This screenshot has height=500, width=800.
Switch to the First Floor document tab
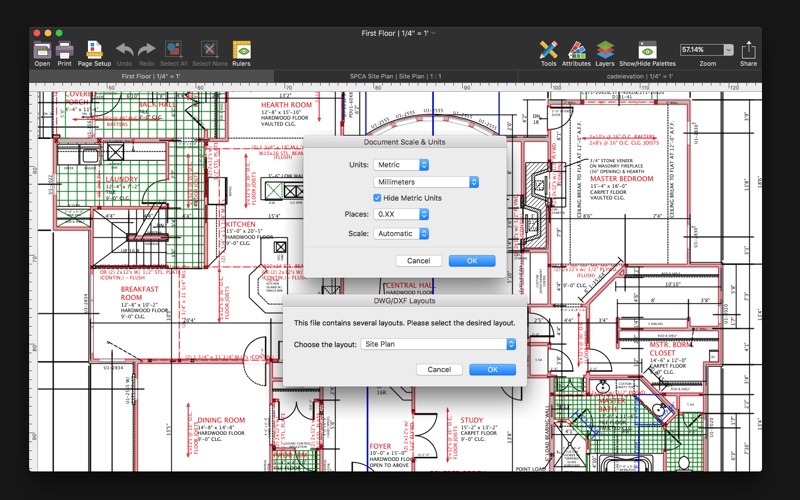coord(151,76)
